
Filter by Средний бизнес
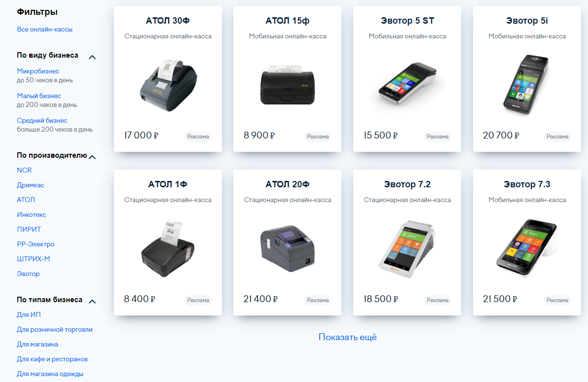pyautogui.click(x=42, y=120)
